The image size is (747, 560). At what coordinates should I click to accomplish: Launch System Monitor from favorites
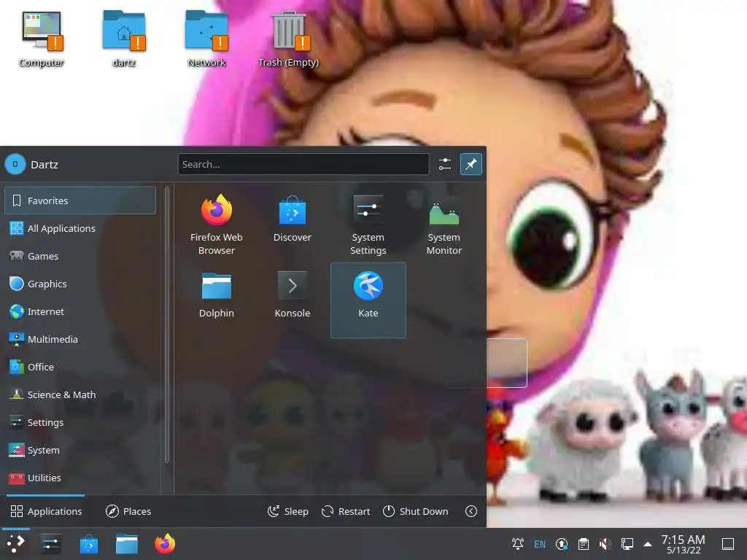444,225
